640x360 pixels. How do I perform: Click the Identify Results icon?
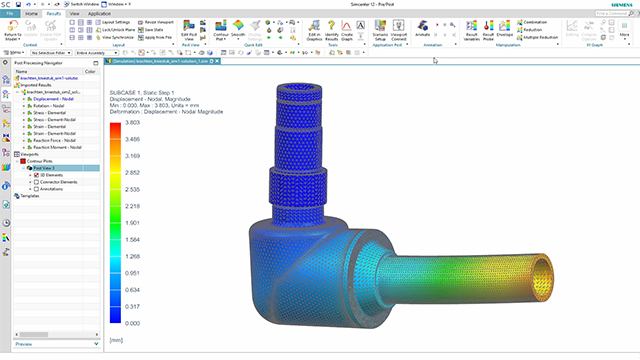pos(331,27)
